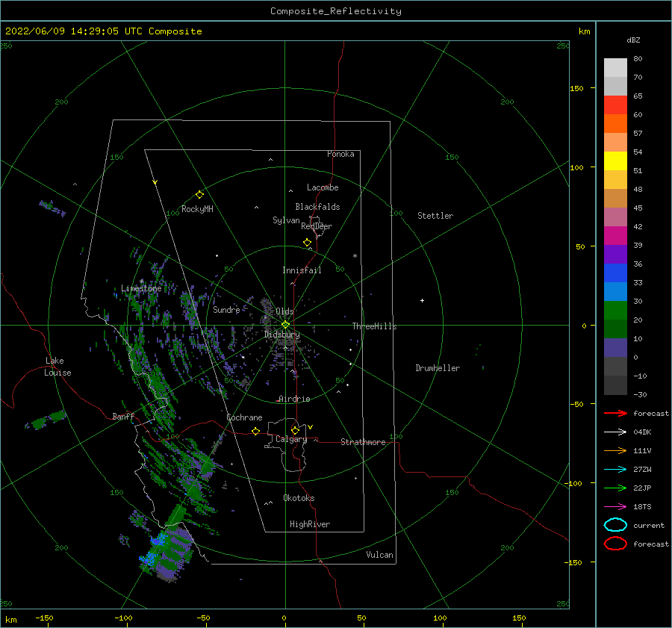The width and height of the screenshot is (672, 628).
Task: Select the HighRiver label
Action: (310, 524)
